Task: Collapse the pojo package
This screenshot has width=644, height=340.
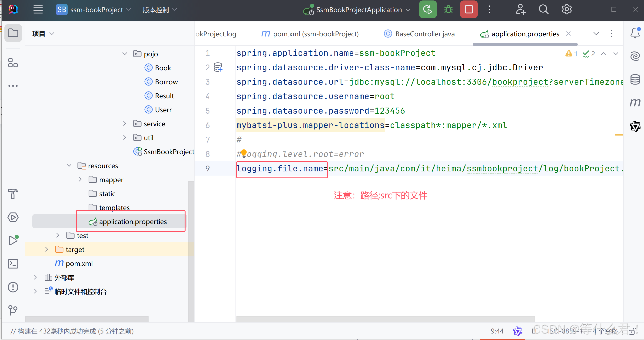Action: point(125,54)
